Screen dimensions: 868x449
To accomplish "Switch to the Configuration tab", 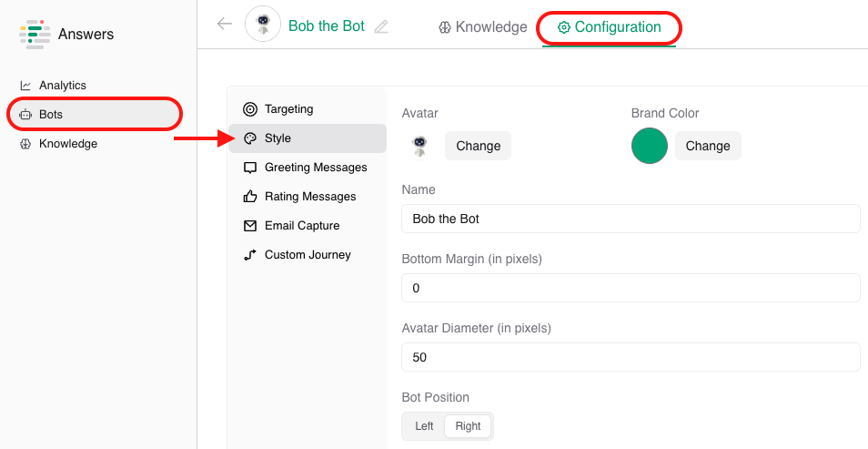I will coord(609,27).
